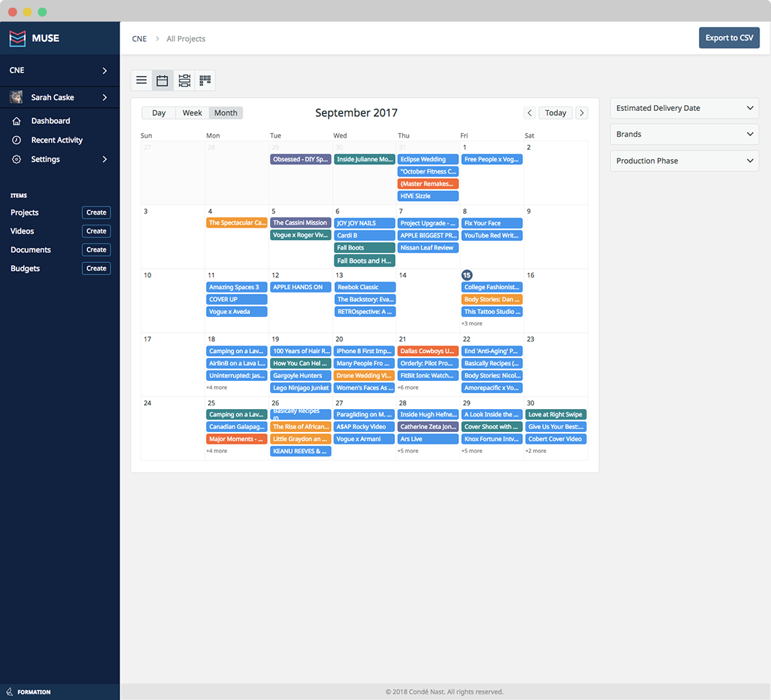Open the Free People x Vogue event
The width and height of the screenshot is (771, 700).
pos(491,159)
